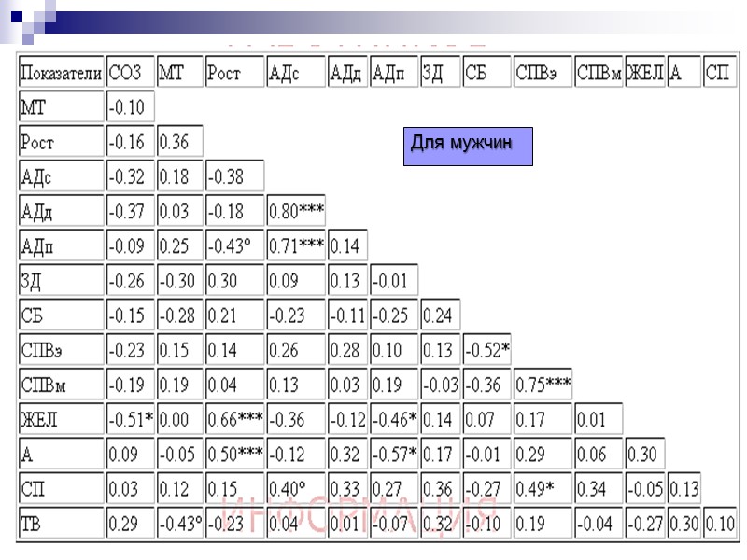This screenshot has height=560, width=747.
Task: Click the 'ЗД' row label
Action: 61,281
